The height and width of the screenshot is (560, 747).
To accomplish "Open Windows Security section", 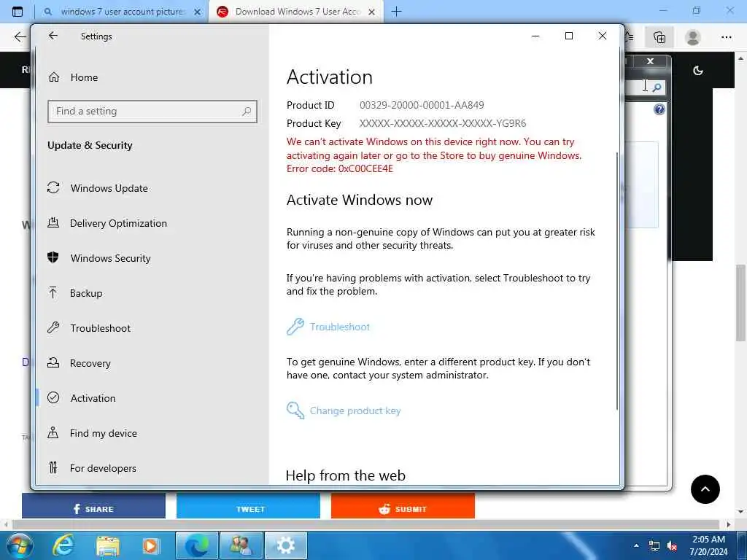I will coord(99,258).
